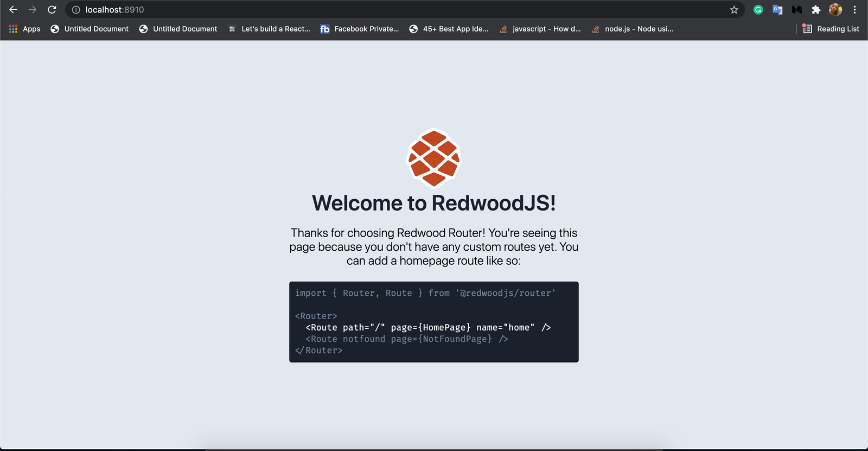
Task: Click the Route path HomePage code line
Action: [x=428, y=327]
